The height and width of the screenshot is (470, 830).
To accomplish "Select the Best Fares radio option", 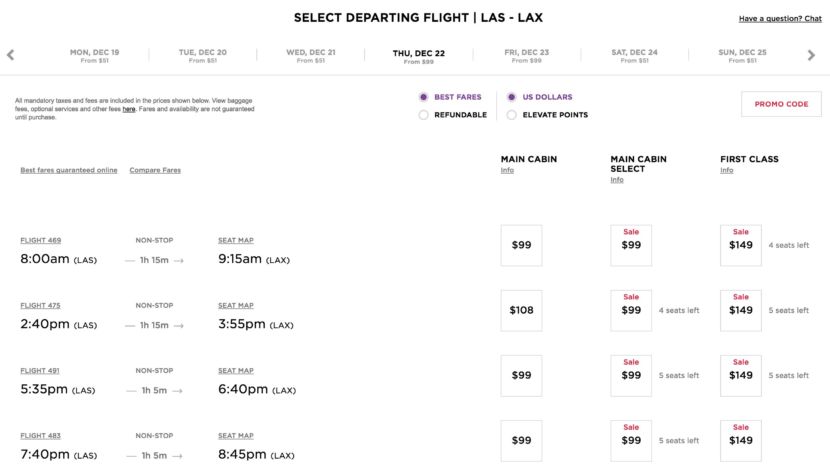I will tap(424, 97).
